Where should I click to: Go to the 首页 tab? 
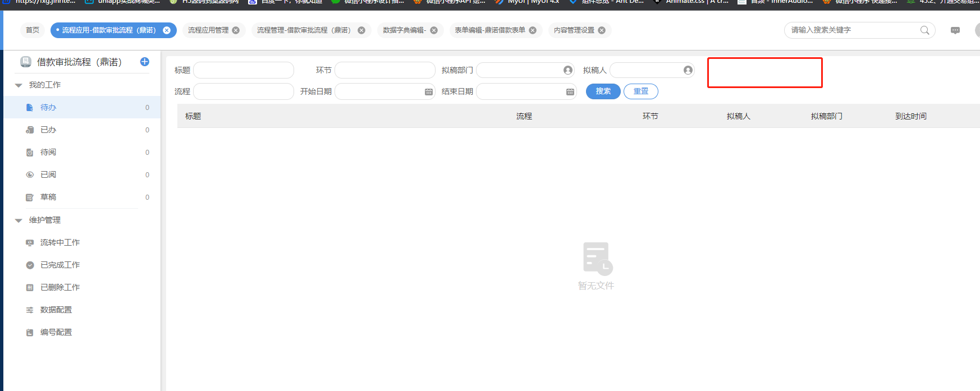33,30
